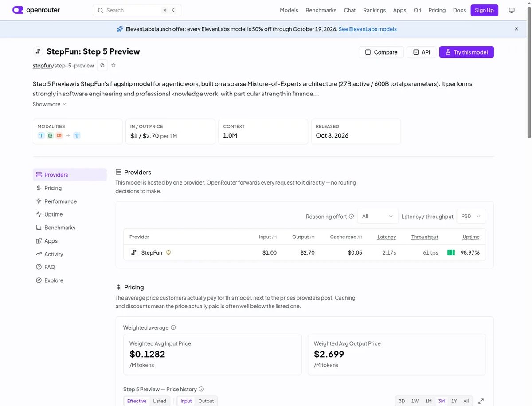Screen dimensions: 532x406
Task: Click the Weighted average info icon
Action: (173, 327)
